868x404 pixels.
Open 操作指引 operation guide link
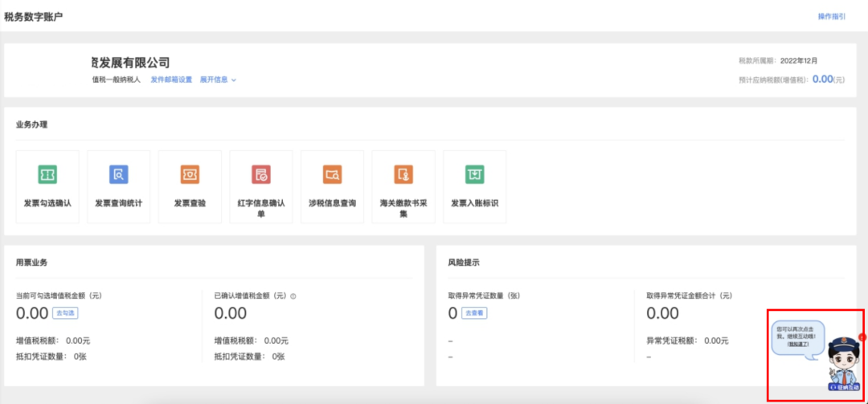(831, 16)
